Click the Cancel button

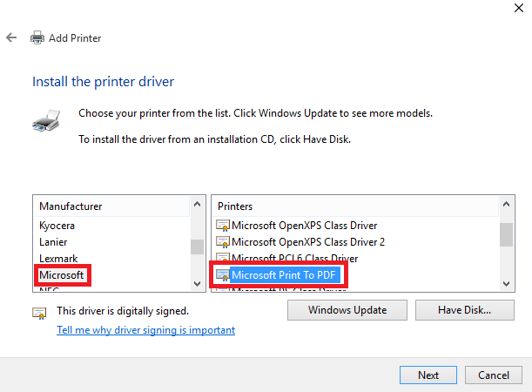coord(494,375)
